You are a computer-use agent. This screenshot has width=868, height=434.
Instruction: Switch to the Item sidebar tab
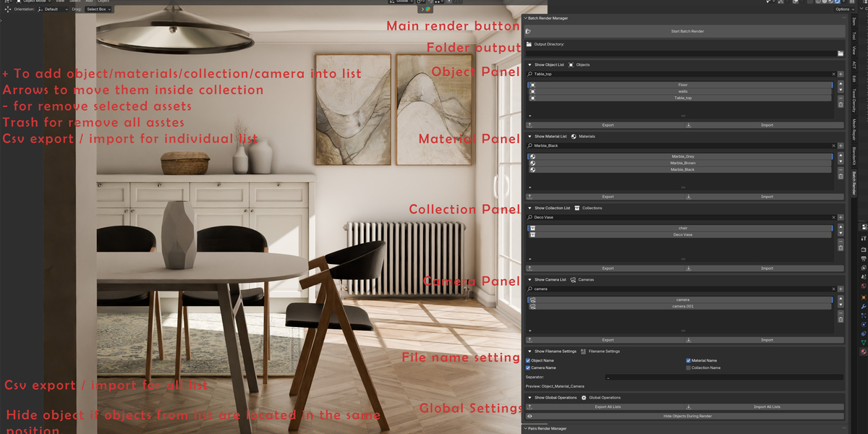pos(854,22)
